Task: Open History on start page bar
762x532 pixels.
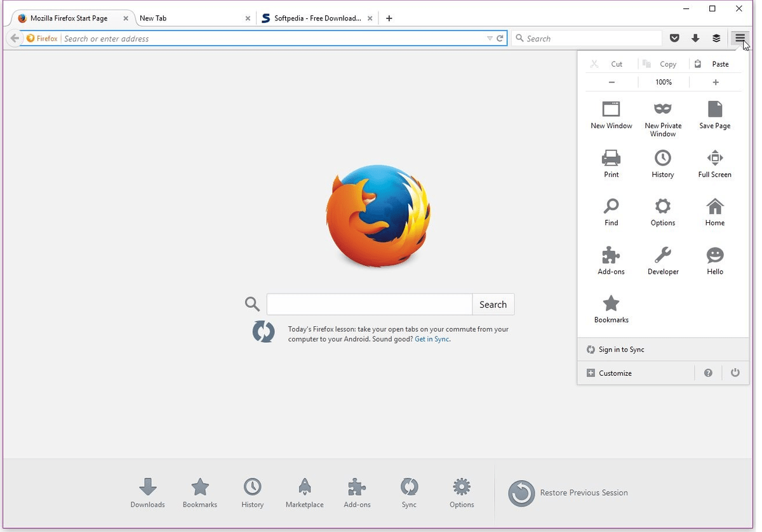Action: click(252, 493)
